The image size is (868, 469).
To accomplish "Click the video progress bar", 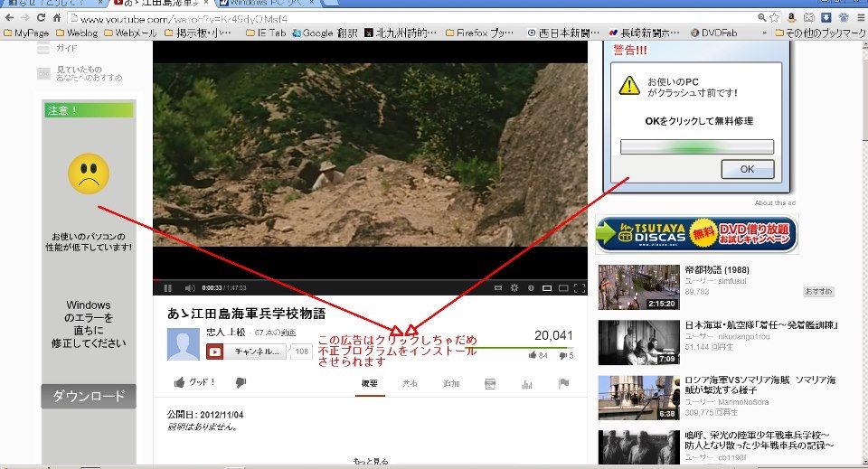I will [x=371, y=280].
